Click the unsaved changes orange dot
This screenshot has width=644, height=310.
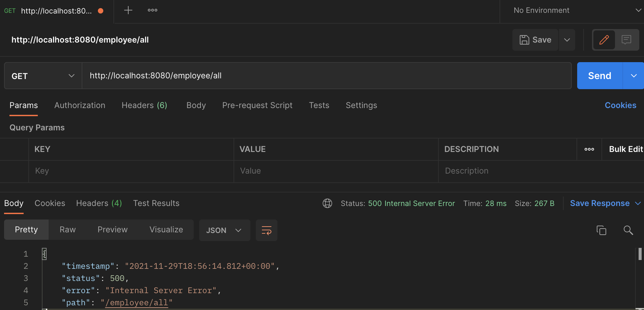[101, 11]
